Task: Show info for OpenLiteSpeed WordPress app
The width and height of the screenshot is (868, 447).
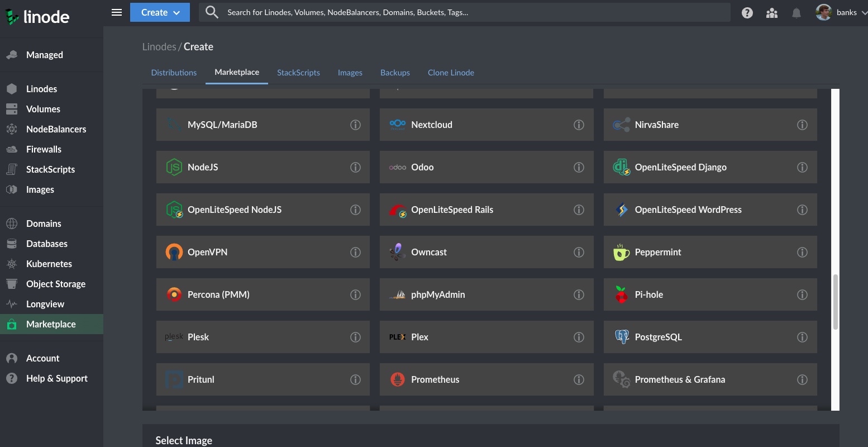Action: coord(802,210)
